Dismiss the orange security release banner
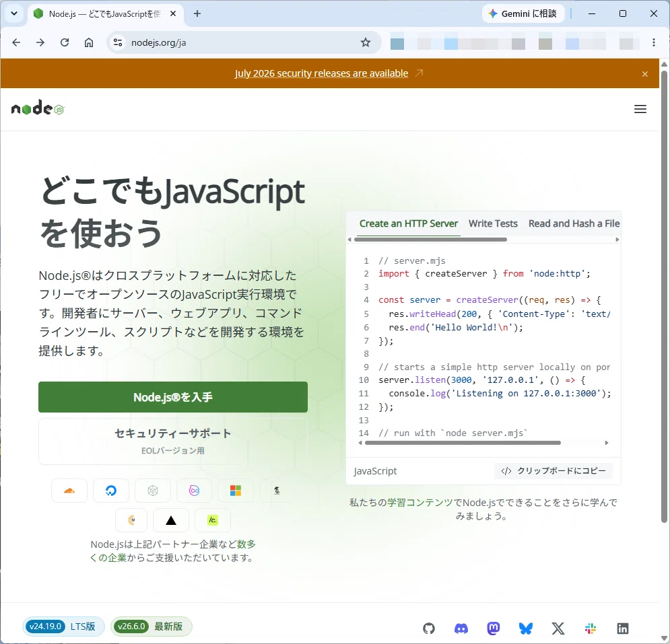The height and width of the screenshot is (644, 670). click(645, 74)
